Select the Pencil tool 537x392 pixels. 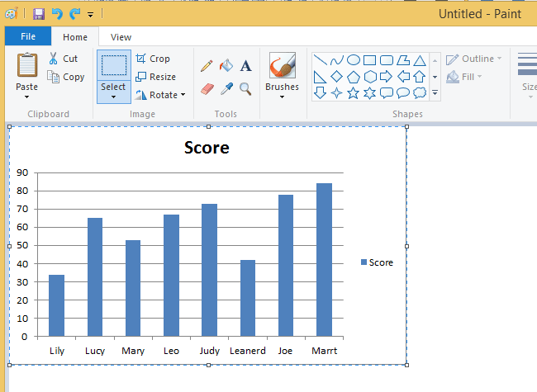coord(207,66)
